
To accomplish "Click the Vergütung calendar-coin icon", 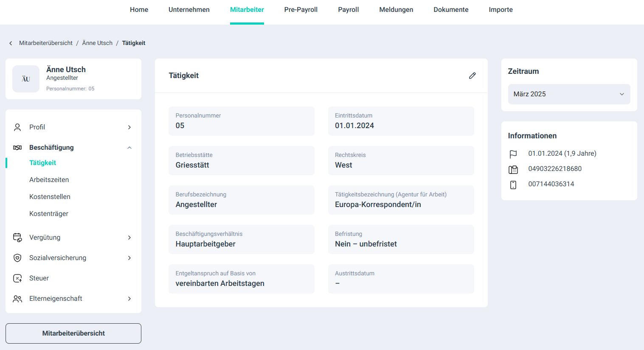I will point(17,238).
